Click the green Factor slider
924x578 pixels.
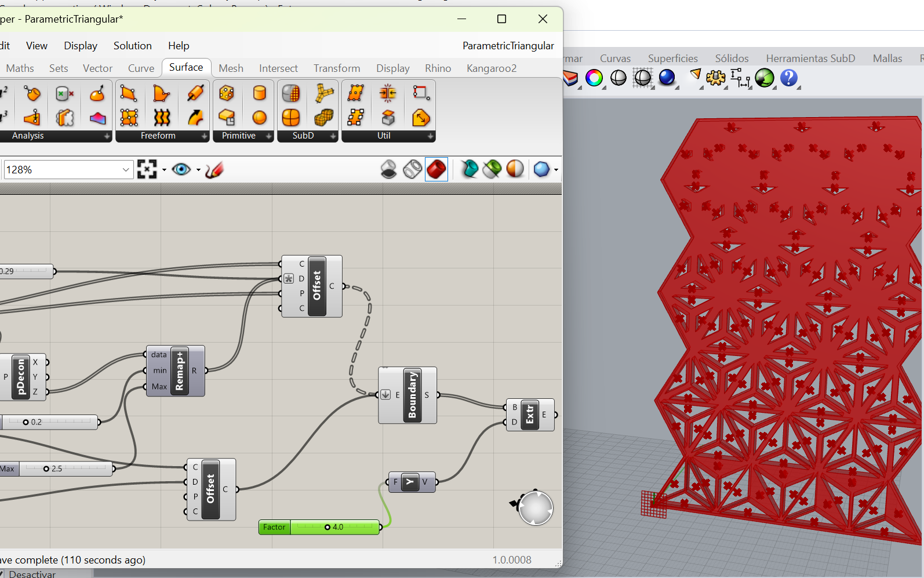334,527
